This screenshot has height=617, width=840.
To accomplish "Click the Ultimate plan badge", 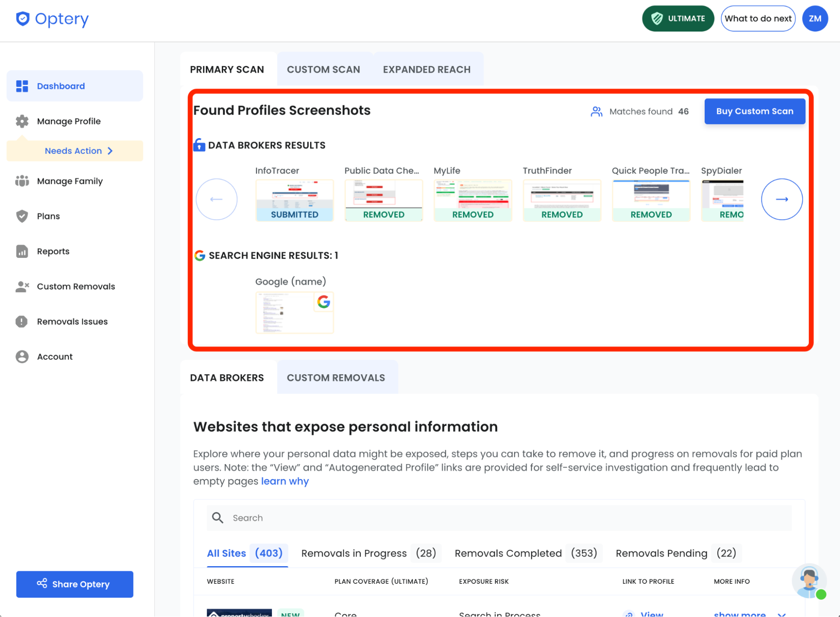I will (x=678, y=18).
